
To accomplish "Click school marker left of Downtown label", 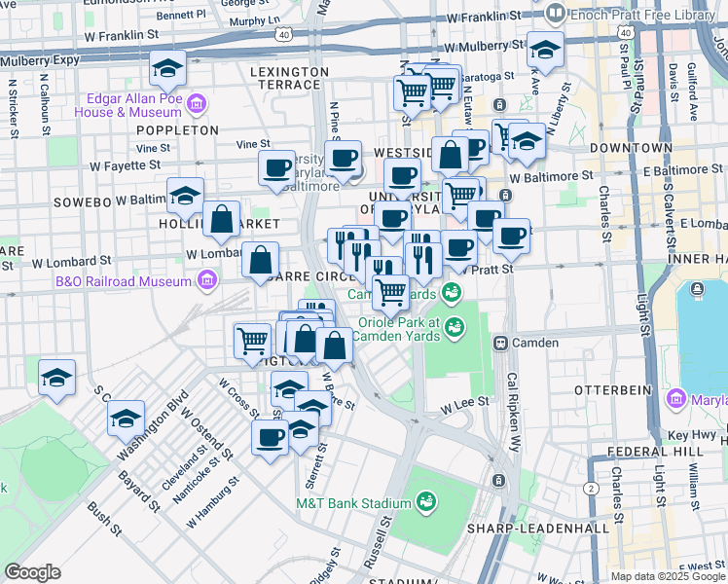I will coord(527,142).
